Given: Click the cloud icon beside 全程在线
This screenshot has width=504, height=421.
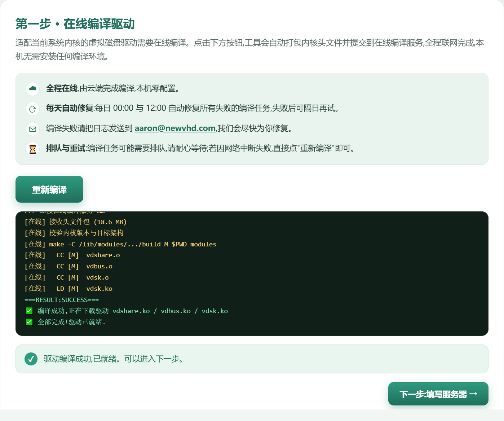Looking at the screenshot, I should [33, 88].
